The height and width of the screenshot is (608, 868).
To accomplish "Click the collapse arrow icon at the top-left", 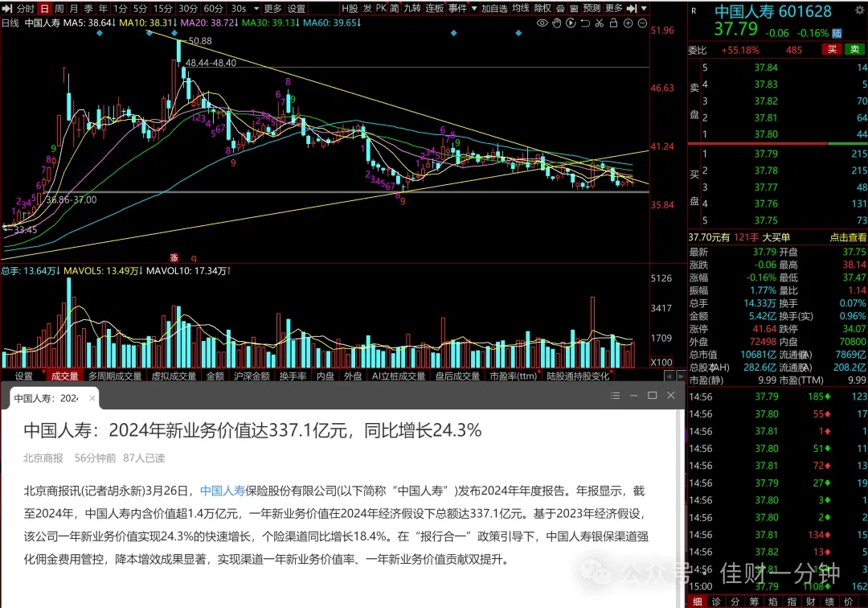I will 7,8.
